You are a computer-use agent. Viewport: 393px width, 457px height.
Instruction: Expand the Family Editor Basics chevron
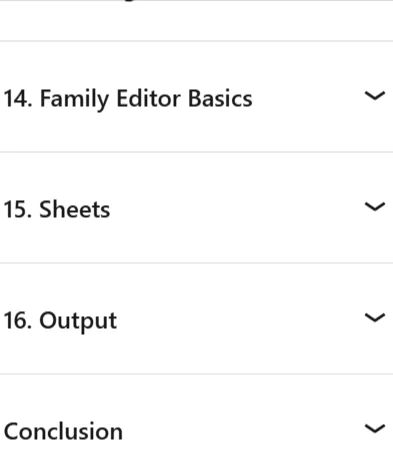click(375, 96)
